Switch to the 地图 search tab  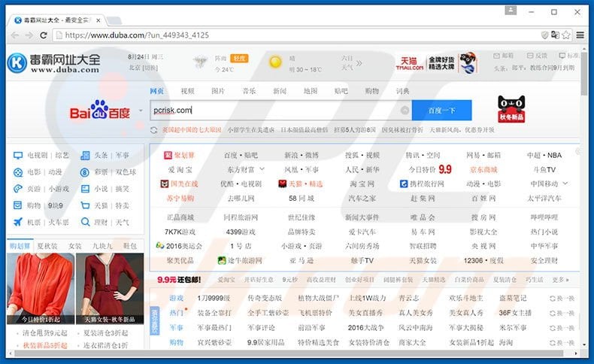[x=311, y=91]
